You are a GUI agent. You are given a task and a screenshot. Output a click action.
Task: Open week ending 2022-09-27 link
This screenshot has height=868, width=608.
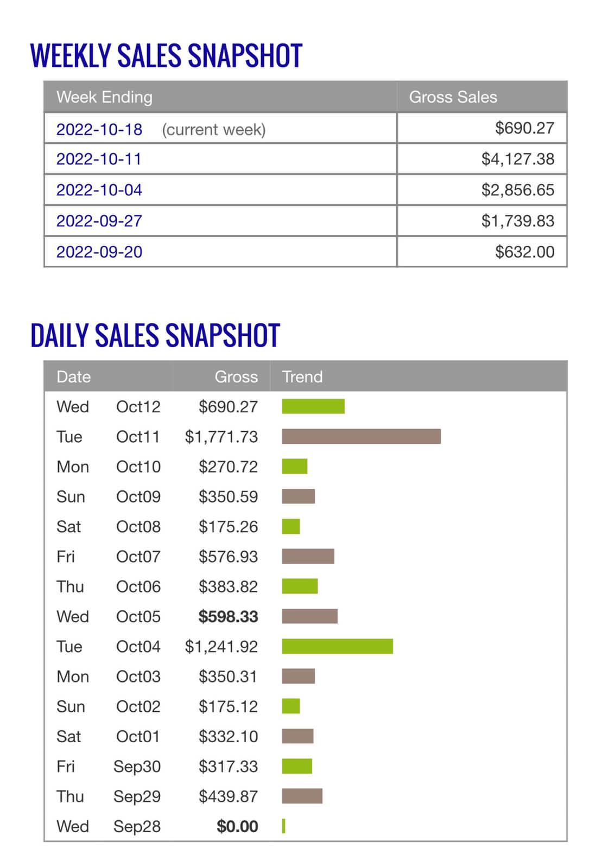(x=99, y=221)
